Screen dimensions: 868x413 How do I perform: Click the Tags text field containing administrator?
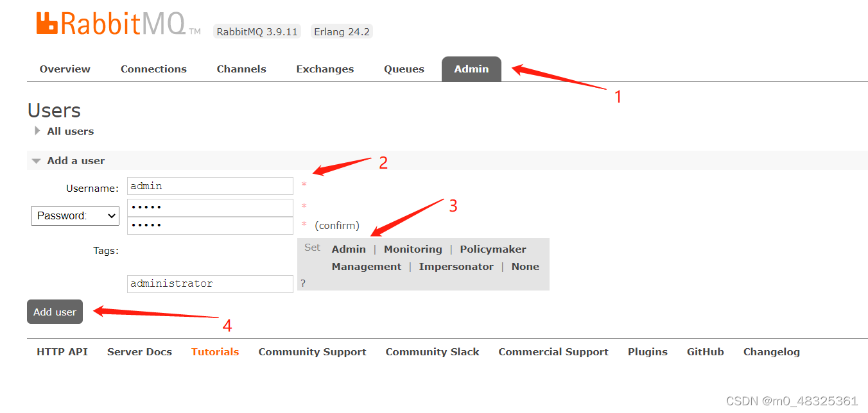coord(210,283)
